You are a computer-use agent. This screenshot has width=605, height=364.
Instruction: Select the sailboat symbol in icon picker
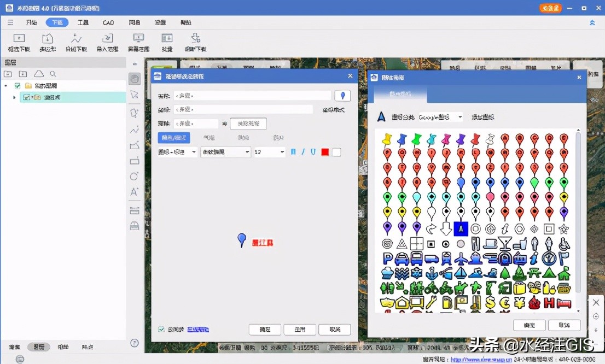(x=461, y=273)
